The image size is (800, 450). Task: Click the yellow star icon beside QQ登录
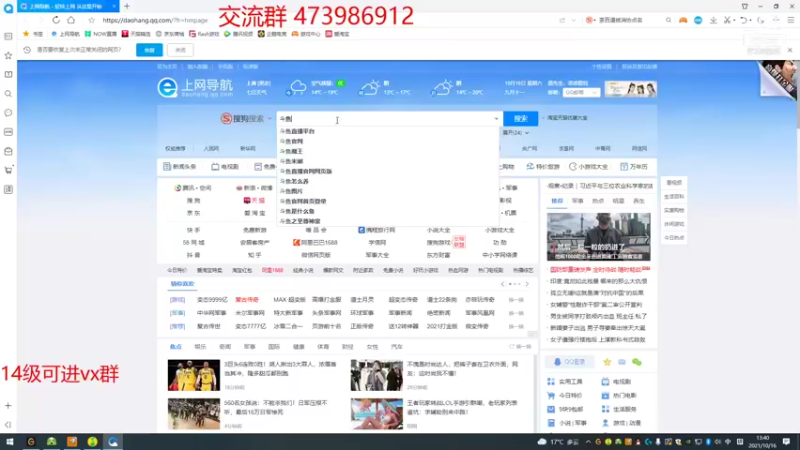coord(607,362)
